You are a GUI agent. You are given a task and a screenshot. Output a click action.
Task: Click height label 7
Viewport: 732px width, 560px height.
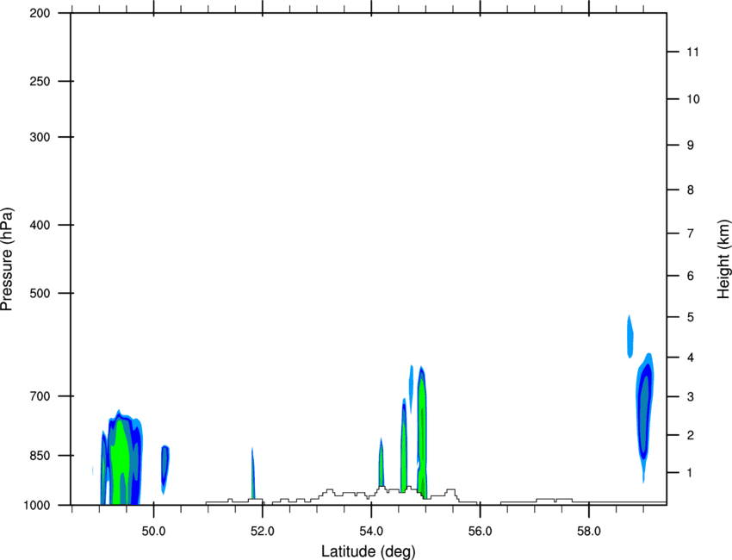pos(690,233)
